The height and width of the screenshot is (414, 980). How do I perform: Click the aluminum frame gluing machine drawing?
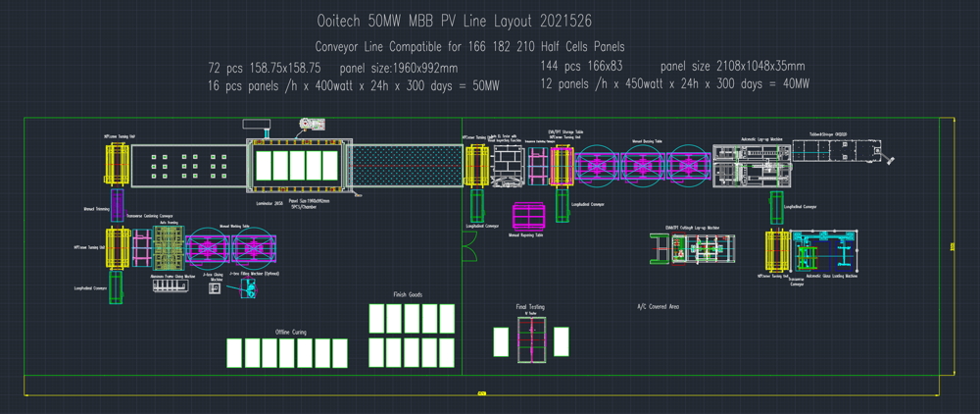tap(171, 285)
